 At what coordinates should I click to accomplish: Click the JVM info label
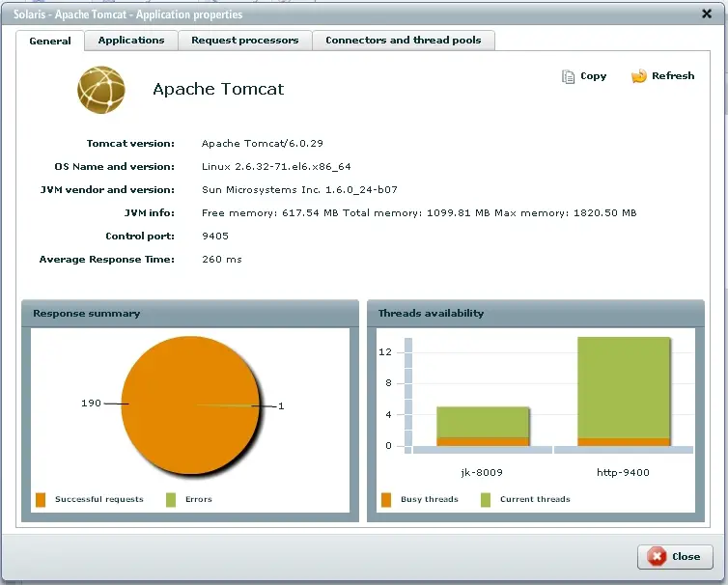(149, 213)
